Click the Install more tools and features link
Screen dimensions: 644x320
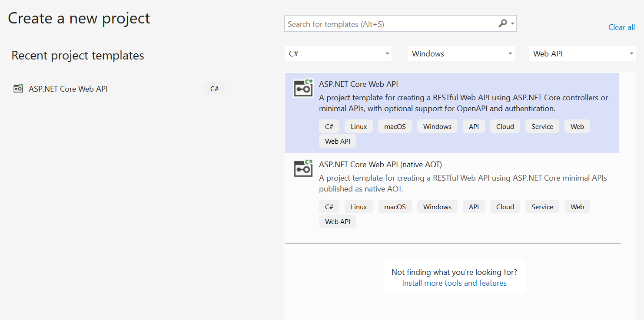pos(454,283)
